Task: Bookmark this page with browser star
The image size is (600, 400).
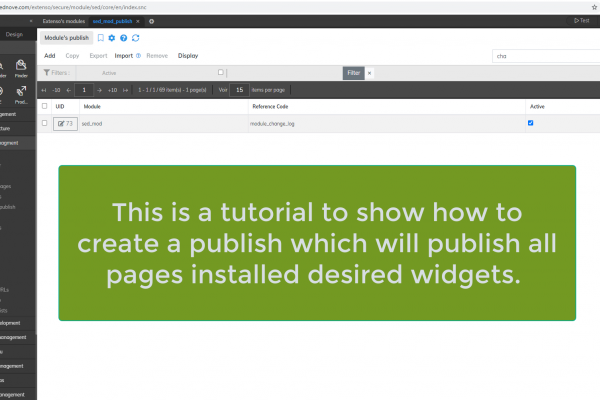Action: [594, 7]
